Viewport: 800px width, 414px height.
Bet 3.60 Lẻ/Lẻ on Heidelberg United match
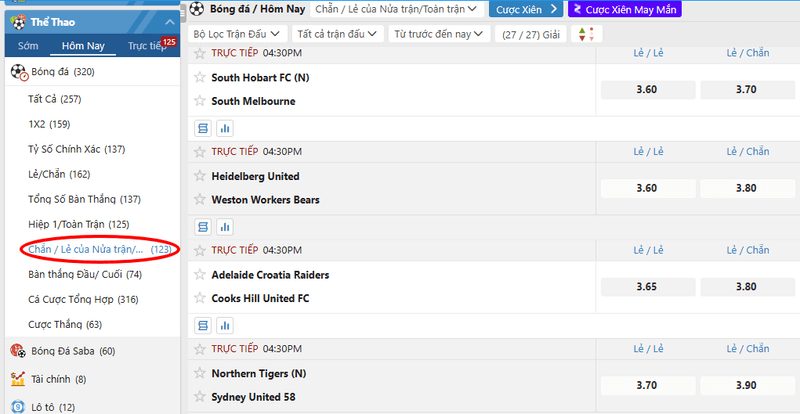point(648,188)
